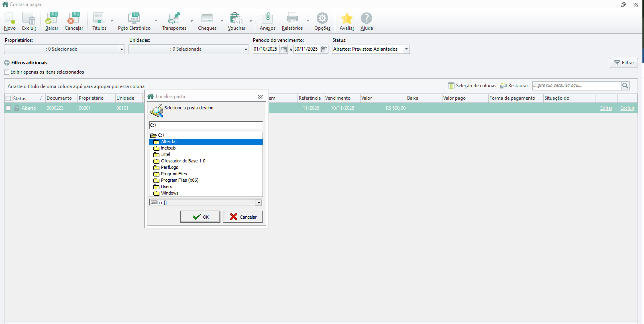Screen dimensions: 644x324
Task: Check the Aberto row checkbox
Action: click(8, 108)
